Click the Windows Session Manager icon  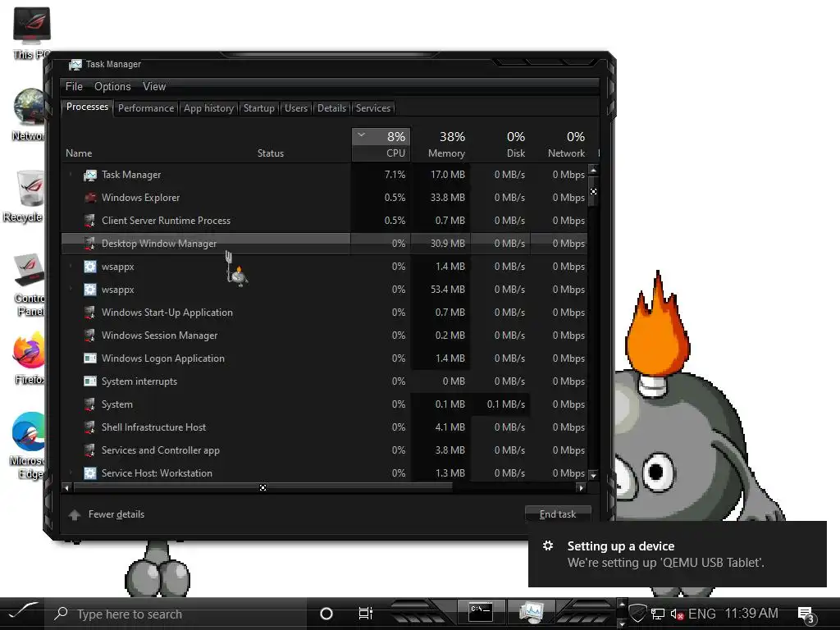(90, 336)
